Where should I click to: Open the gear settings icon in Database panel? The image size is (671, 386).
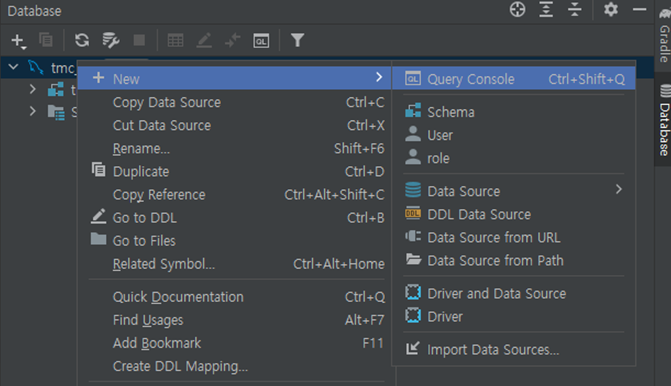click(611, 9)
